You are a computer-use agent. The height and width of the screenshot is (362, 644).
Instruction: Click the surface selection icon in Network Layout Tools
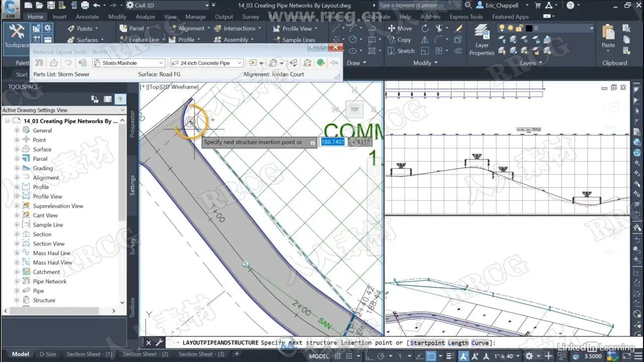(x=54, y=63)
